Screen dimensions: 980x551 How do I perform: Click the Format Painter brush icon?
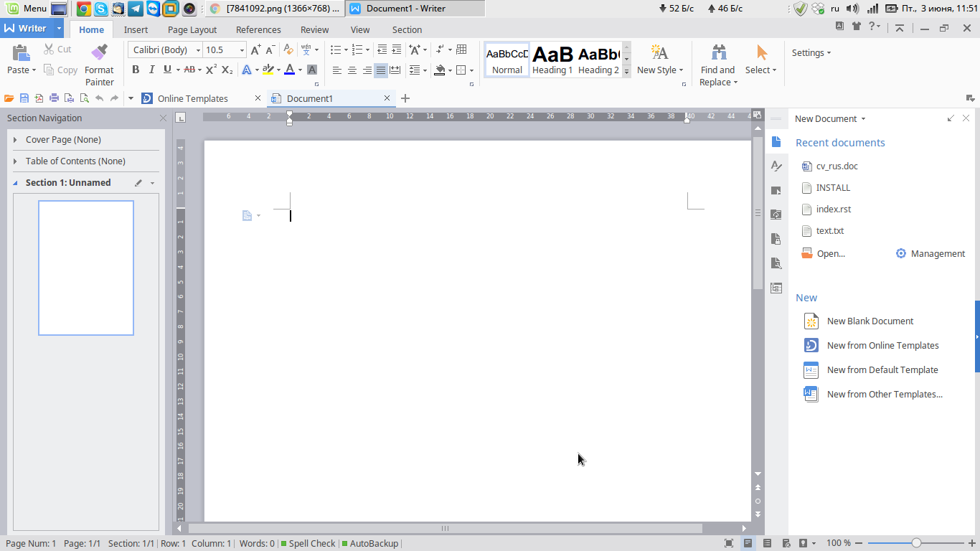click(x=99, y=52)
